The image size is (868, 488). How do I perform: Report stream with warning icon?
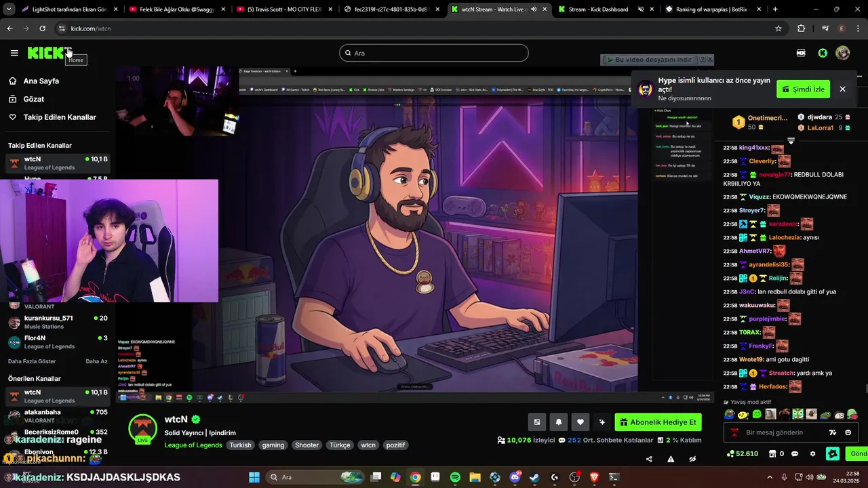(x=671, y=459)
